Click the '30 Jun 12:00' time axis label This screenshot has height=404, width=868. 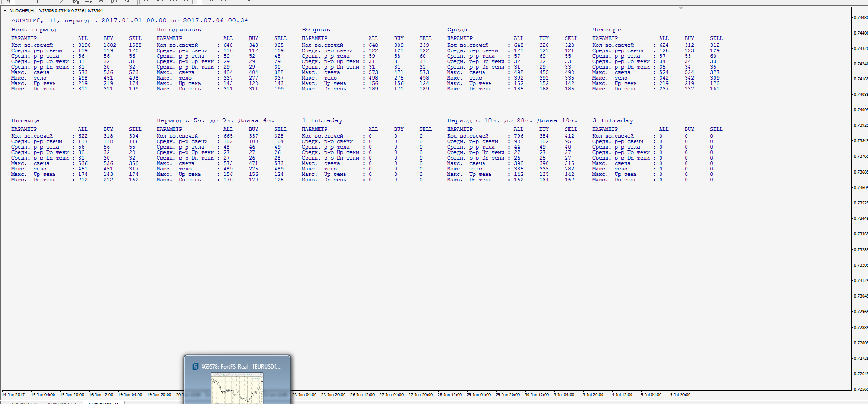tap(537, 394)
